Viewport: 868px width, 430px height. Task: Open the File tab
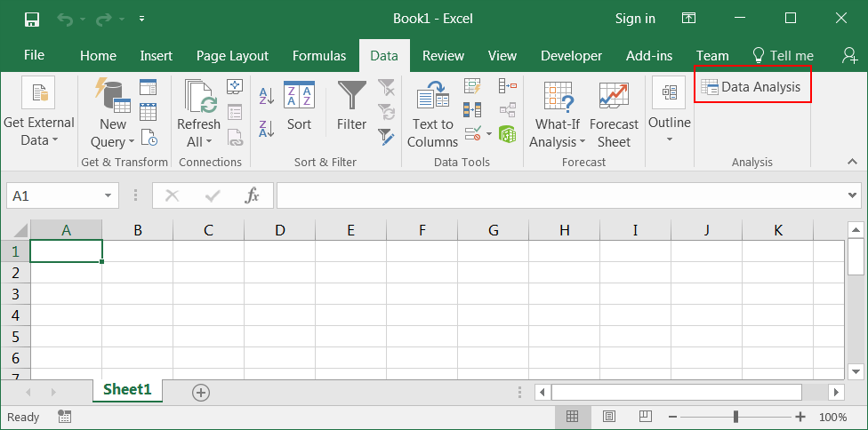point(35,55)
